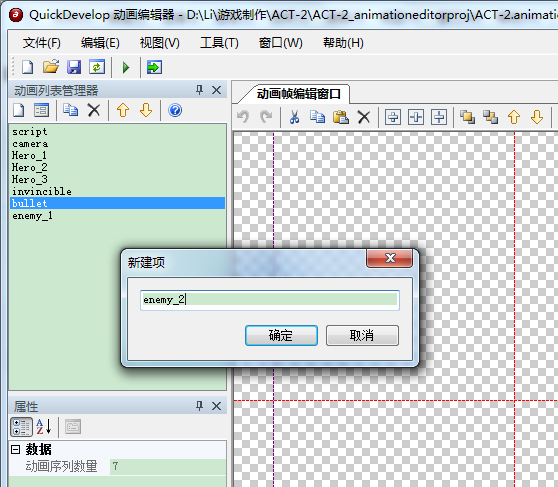
Task: Click the scissors cut icon in the frame editor
Action: (294, 117)
